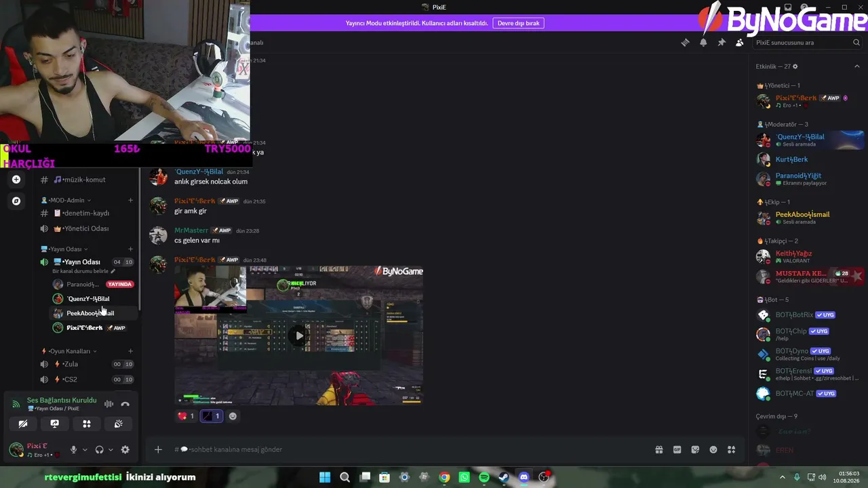This screenshot has width=868, height=488.
Task: Open the Pixi E user profile panel
Action: (x=35, y=449)
